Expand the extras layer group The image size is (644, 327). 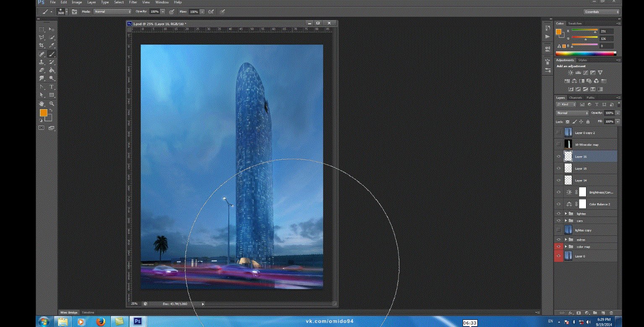pyautogui.click(x=566, y=240)
